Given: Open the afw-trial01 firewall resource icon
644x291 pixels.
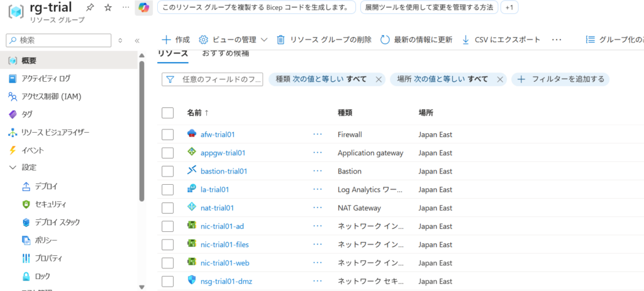Looking at the screenshot, I should click(x=192, y=135).
